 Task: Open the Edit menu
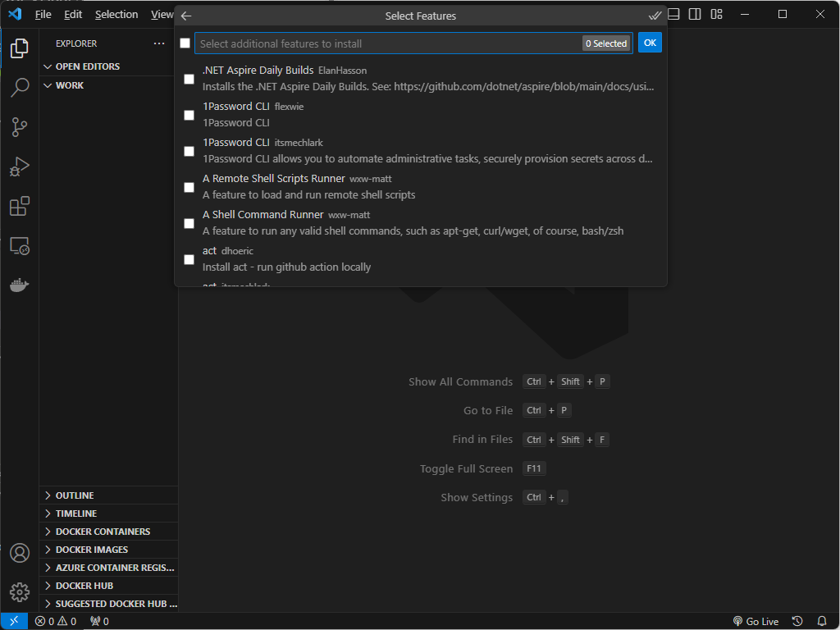[73, 15]
